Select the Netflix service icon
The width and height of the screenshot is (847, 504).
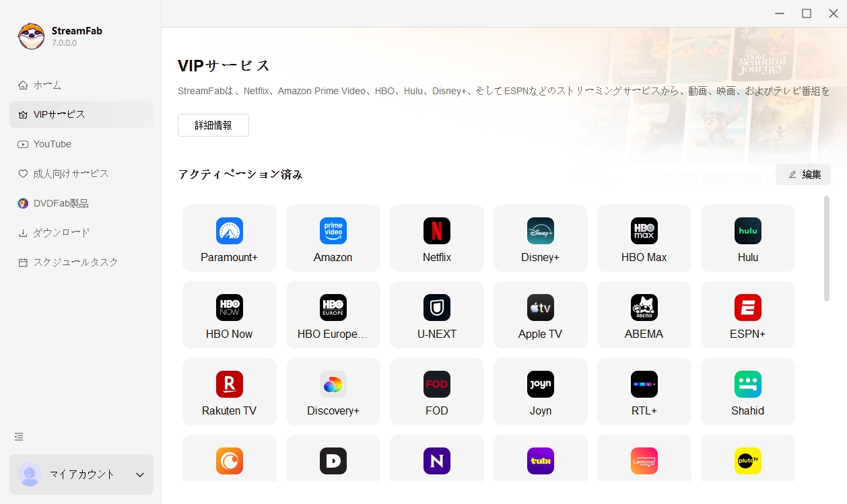coord(436,231)
